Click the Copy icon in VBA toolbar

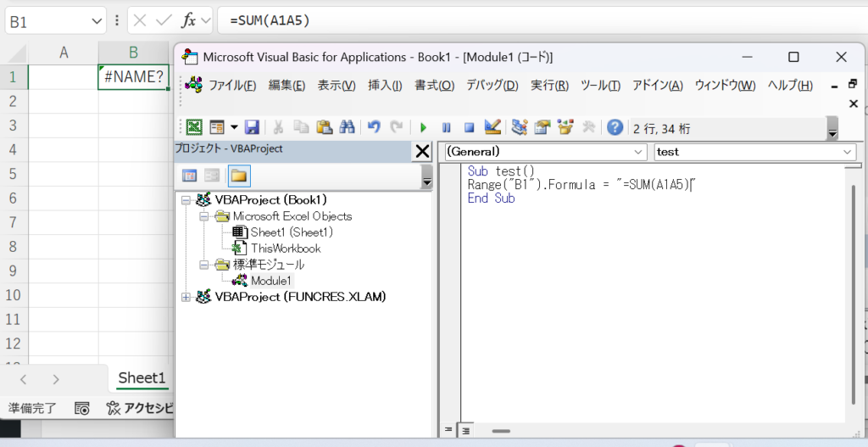click(301, 128)
